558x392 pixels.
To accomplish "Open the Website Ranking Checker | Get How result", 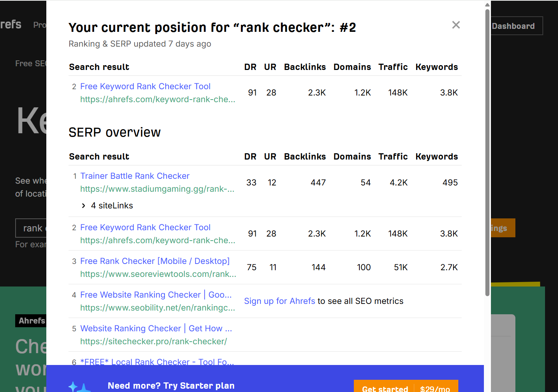I will (x=156, y=328).
